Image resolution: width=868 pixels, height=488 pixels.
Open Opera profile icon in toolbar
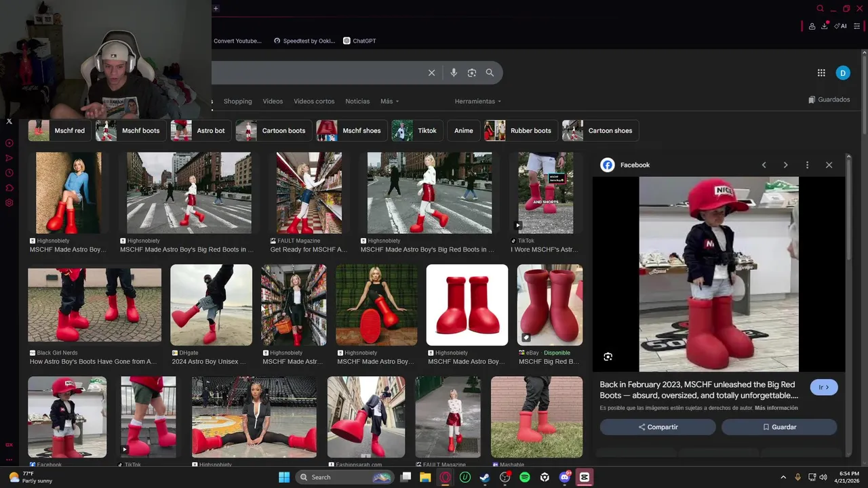tap(812, 26)
